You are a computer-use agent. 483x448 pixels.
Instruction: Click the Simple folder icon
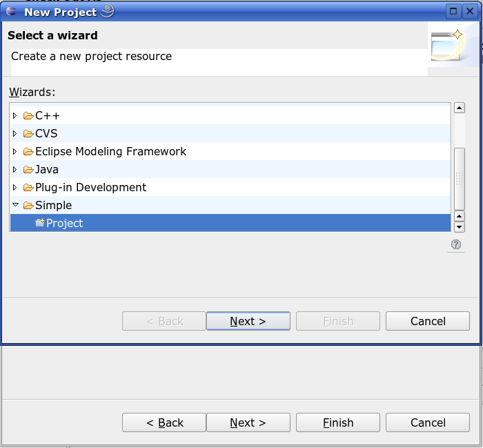coord(28,205)
